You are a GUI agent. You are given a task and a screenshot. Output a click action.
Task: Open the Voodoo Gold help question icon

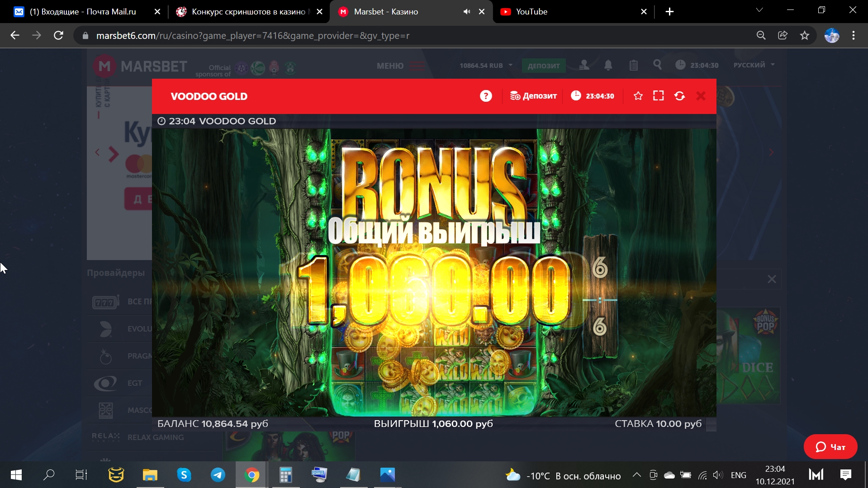(x=486, y=96)
